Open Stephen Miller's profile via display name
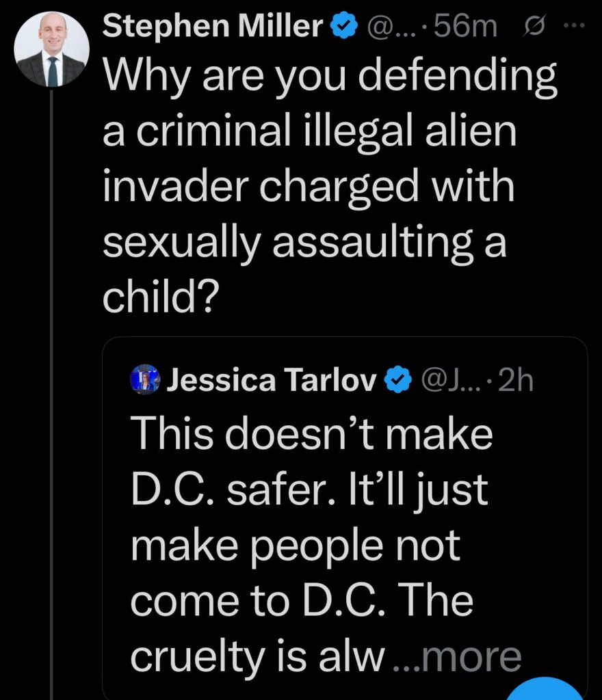 point(213,27)
